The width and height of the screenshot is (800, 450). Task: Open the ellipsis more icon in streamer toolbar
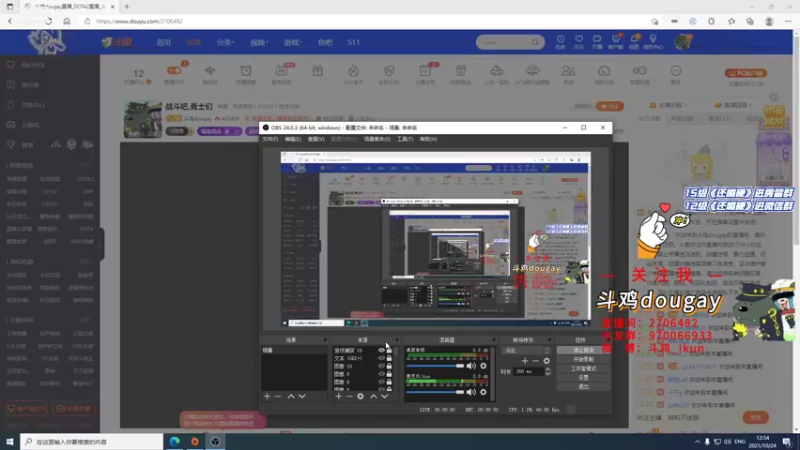point(676,71)
